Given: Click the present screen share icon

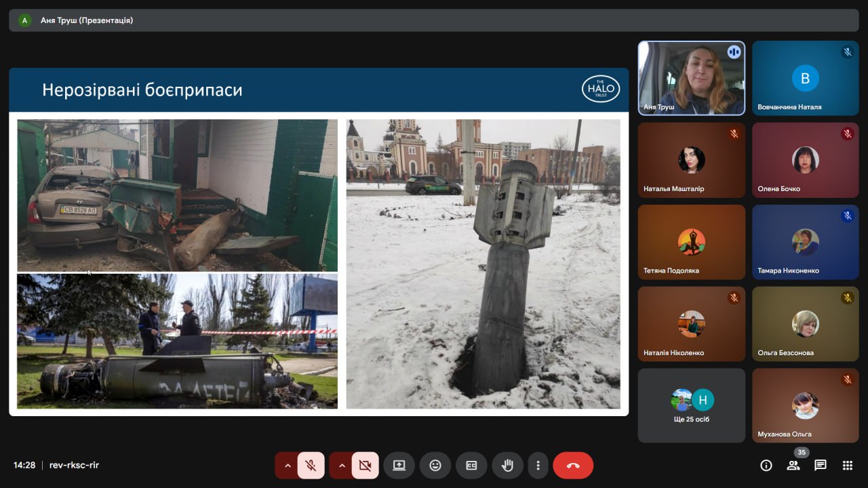Looking at the screenshot, I should pos(399,466).
